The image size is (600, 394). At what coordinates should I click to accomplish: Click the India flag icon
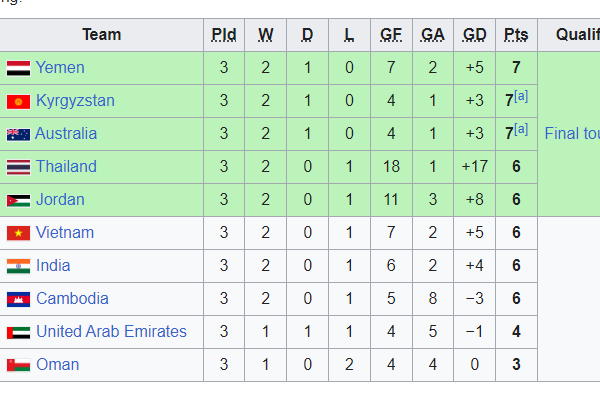click(x=18, y=267)
